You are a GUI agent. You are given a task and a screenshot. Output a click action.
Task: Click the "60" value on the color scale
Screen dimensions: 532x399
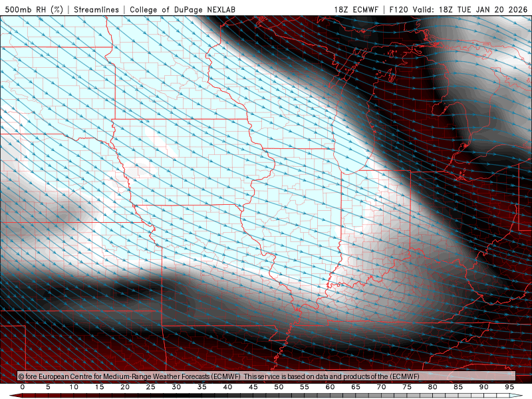coord(330,387)
